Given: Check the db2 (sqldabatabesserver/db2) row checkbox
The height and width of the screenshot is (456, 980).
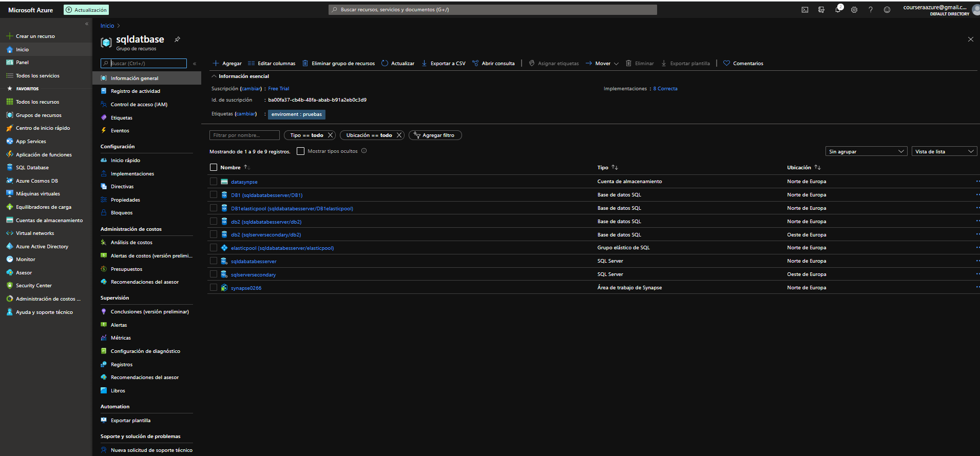Looking at the screenshot, I should tap(214, 221).
